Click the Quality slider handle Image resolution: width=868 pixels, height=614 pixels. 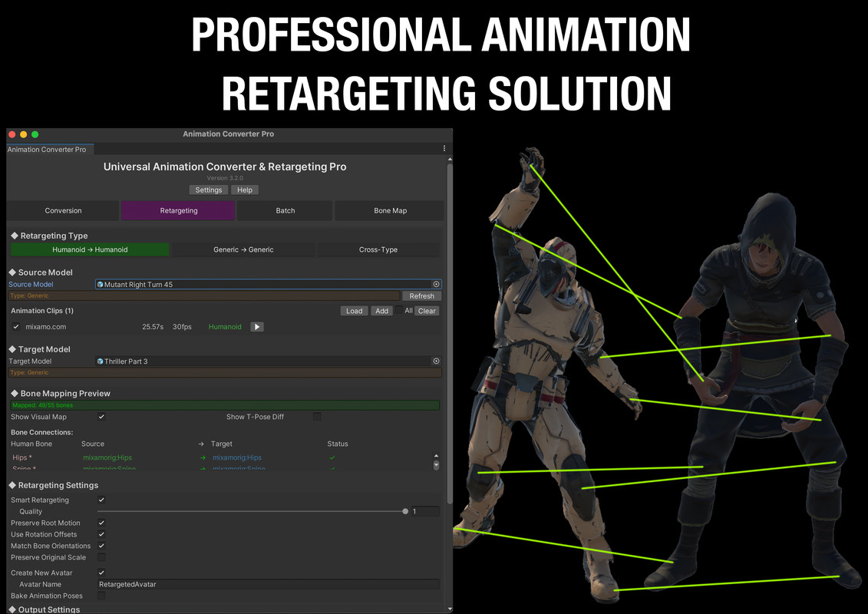point(405,511)
